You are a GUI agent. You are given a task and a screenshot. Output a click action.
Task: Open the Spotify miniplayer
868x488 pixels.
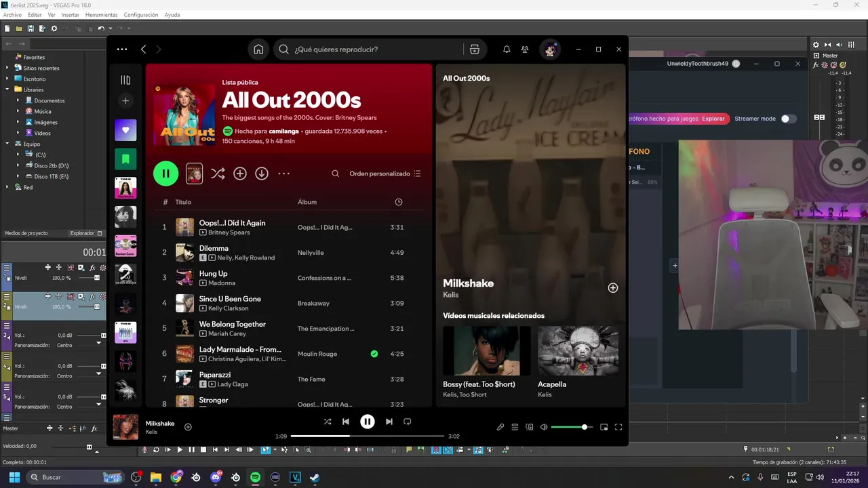point(604,427)
